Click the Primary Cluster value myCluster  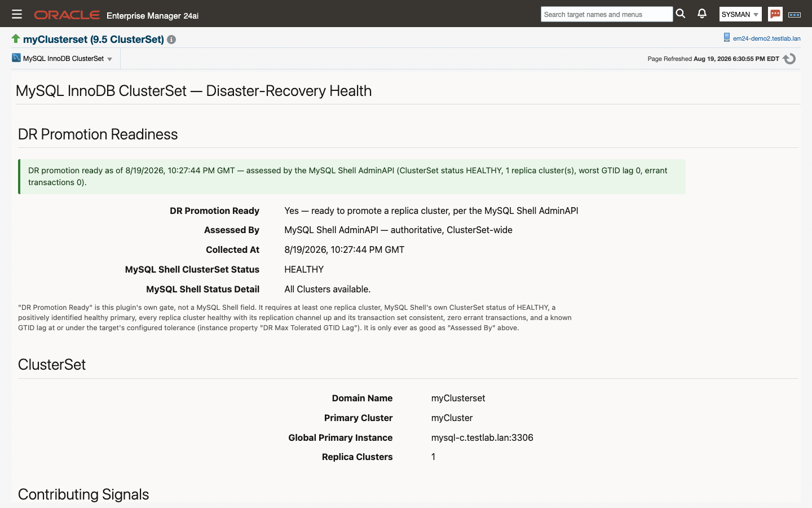pyautogui.click(x=452, y=418)
